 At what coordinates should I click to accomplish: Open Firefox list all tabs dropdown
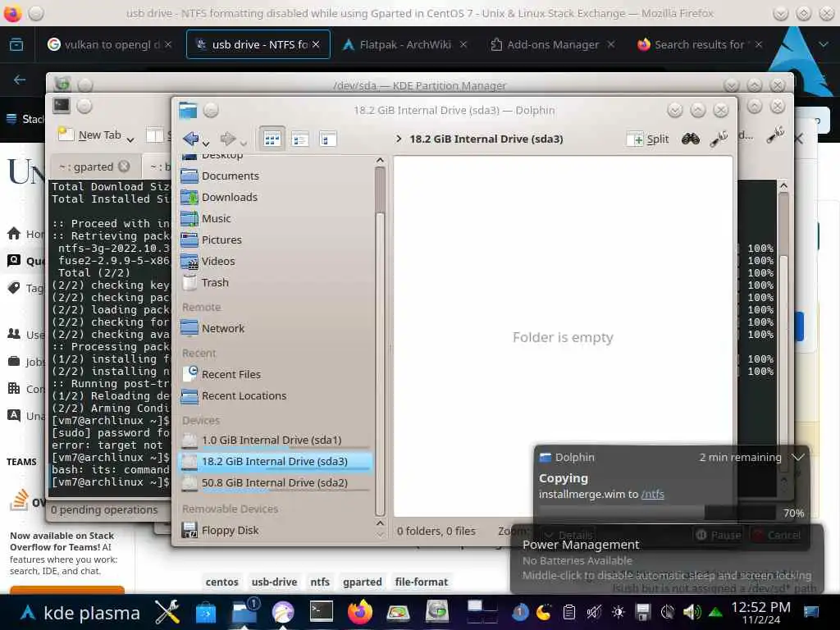click(824, 44)
